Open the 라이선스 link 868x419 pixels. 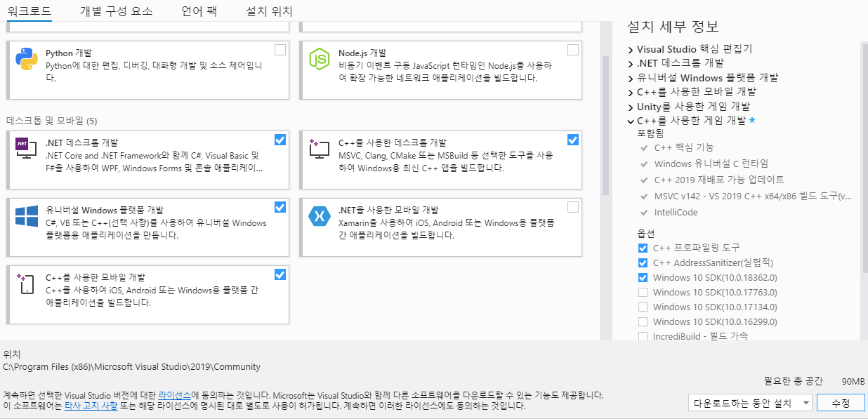pos(175,395)
